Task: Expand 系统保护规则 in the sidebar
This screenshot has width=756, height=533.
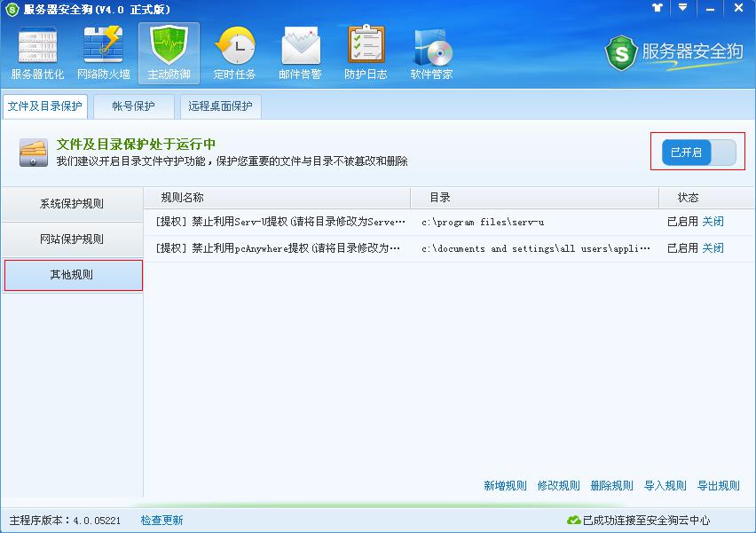Action: pos(71,205)
